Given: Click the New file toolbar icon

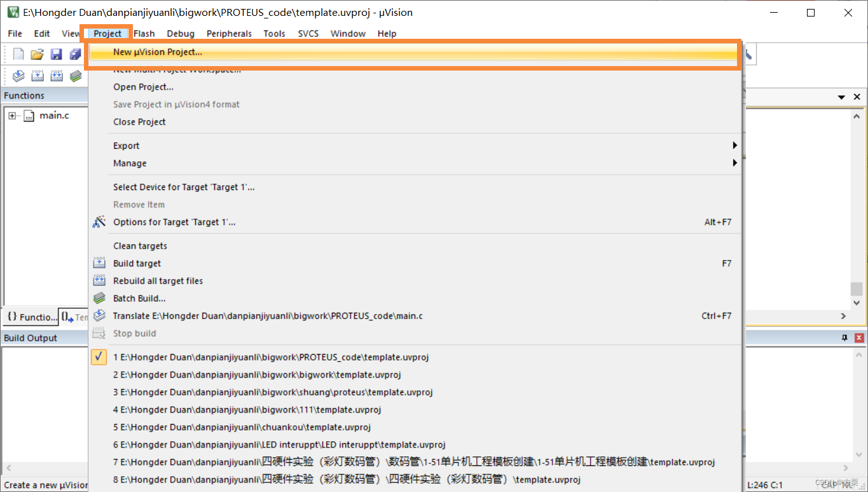Looking at the screenshot, I should (18, 55).
